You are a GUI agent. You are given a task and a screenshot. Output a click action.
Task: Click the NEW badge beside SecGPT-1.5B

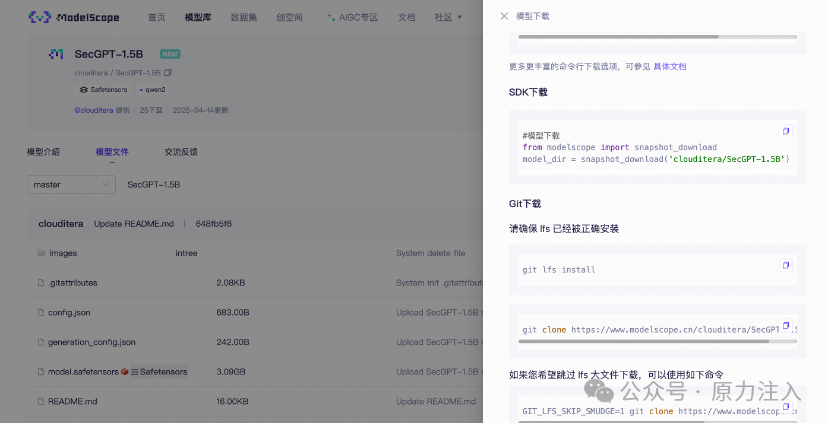pyautogui.click(x=170, y=54)
